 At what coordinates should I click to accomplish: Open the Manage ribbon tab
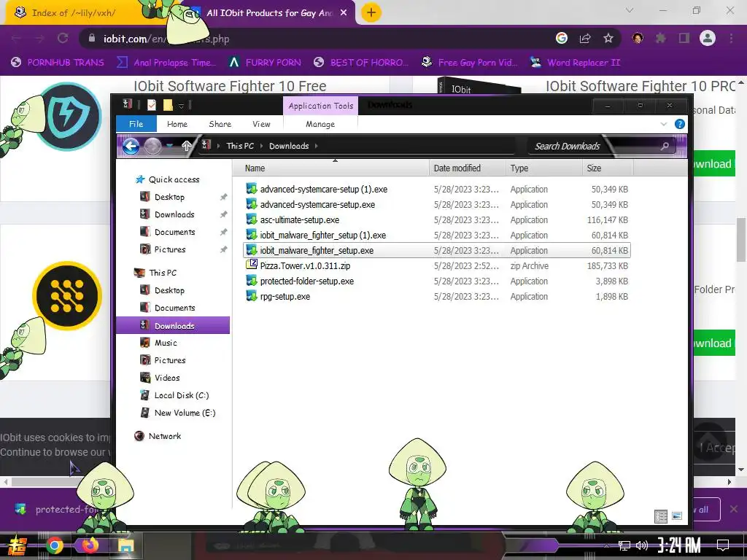point(320,124)
